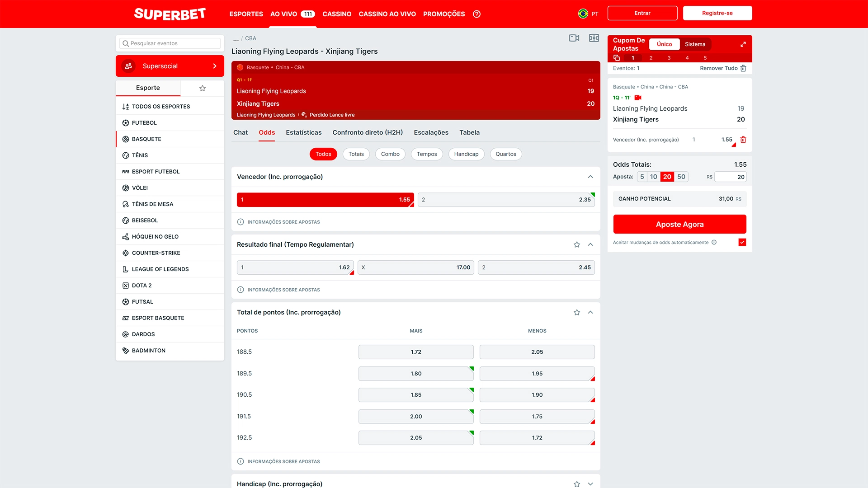
Task: Click the Dota 2 icon
Action: (x=126, y=286)
